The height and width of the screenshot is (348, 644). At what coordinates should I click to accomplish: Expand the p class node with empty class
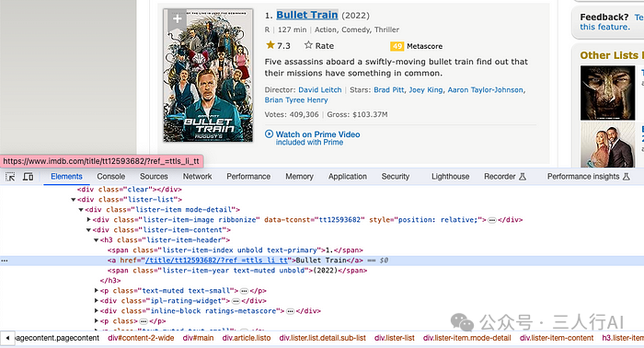(x=97, y=321)
